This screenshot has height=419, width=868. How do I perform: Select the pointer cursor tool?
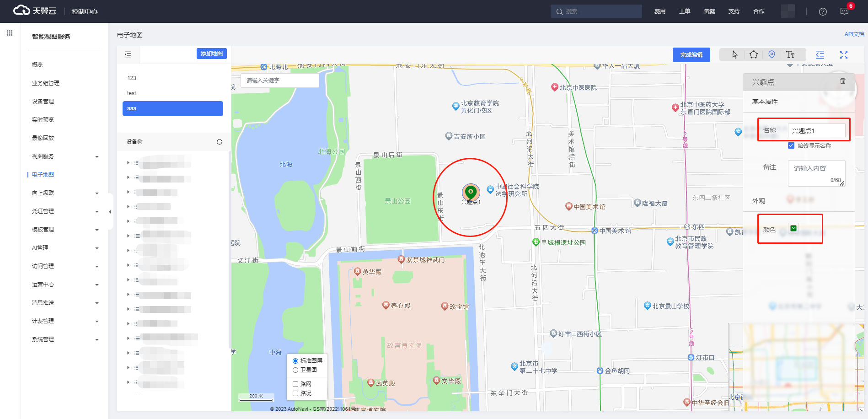point(735,55)
